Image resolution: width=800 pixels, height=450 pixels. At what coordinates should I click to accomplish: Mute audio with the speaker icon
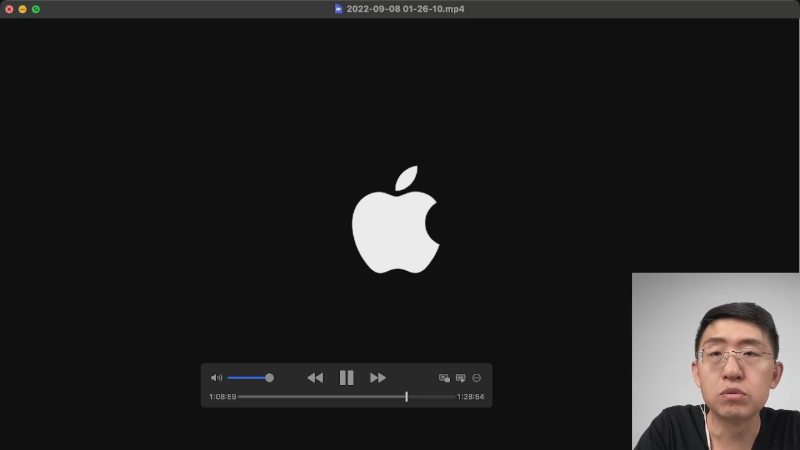point(216,378)
